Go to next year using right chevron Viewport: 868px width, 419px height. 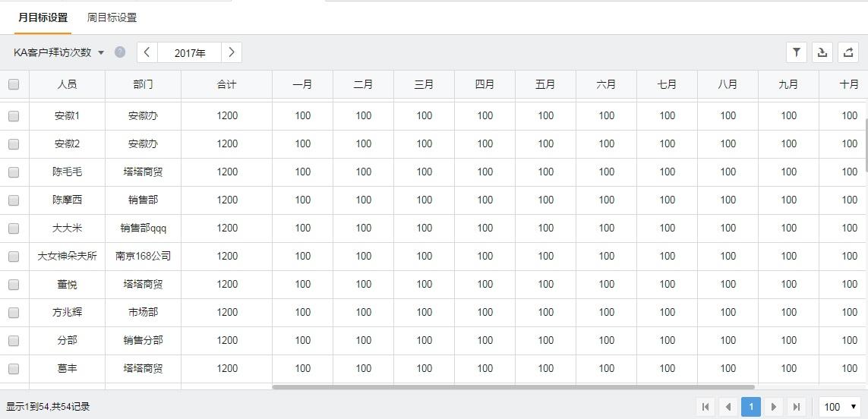click(x=232, y=52)
